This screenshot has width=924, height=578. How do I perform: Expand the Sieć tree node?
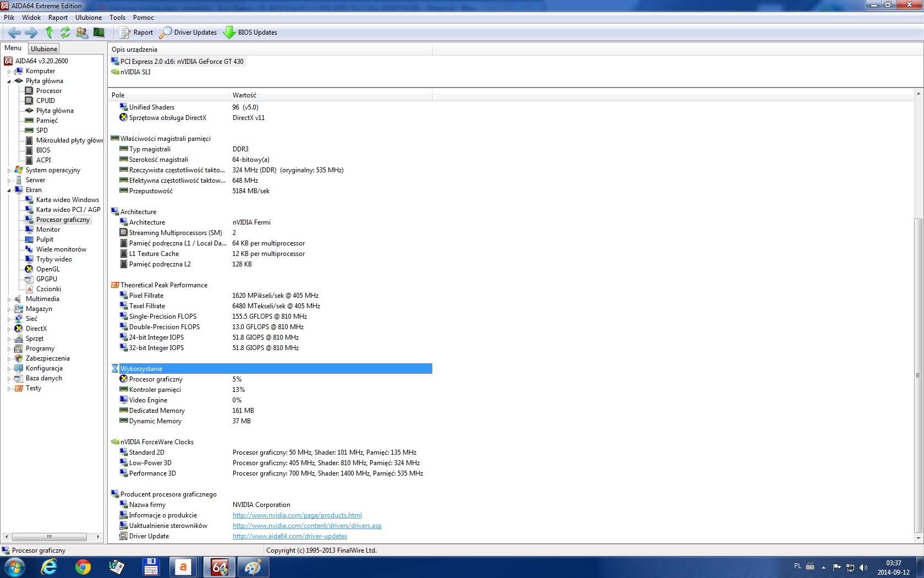9,319
